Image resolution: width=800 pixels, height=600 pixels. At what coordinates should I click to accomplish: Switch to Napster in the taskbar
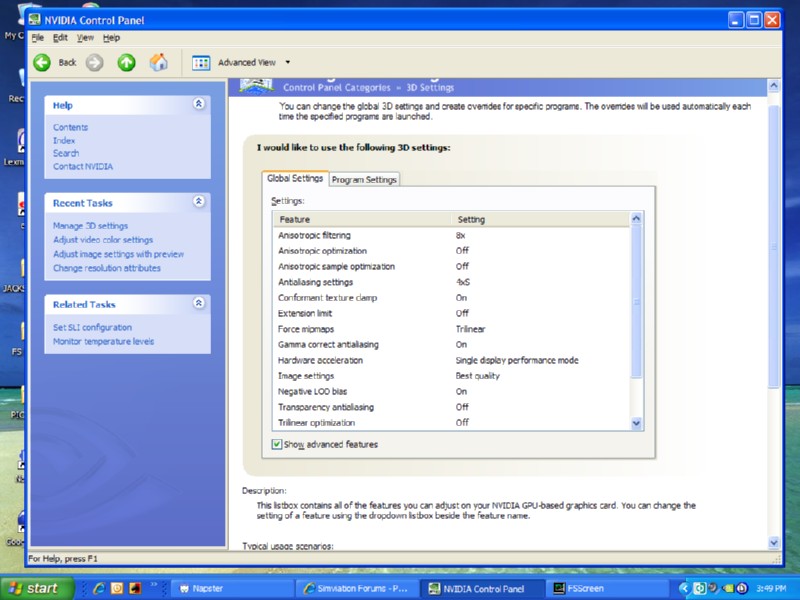(232, 588)
